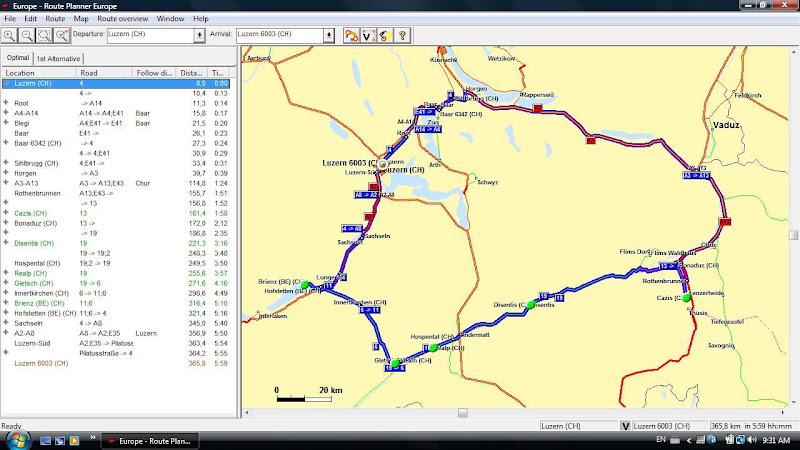800x450 pixels.
Task: Click the Departure input field
Action: 151,35
